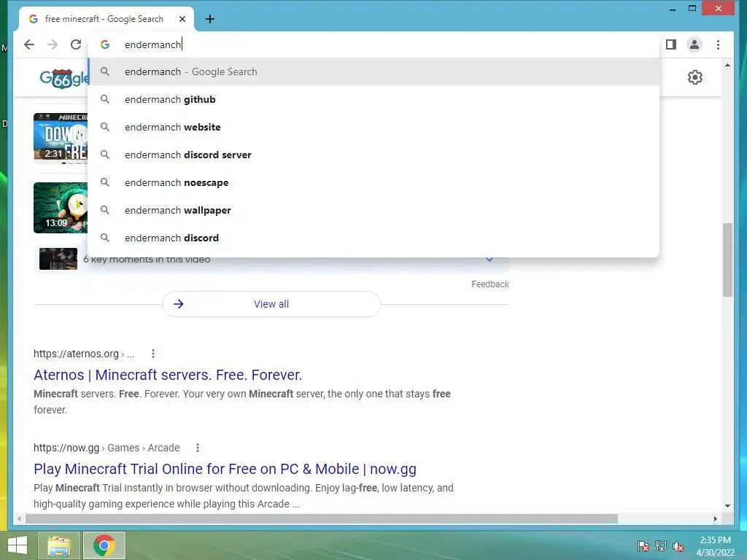Screen dimensions: 747x560
Task: Open File Explorer from the taskbar
Action: pyautogui.click(x=59, y=545)
